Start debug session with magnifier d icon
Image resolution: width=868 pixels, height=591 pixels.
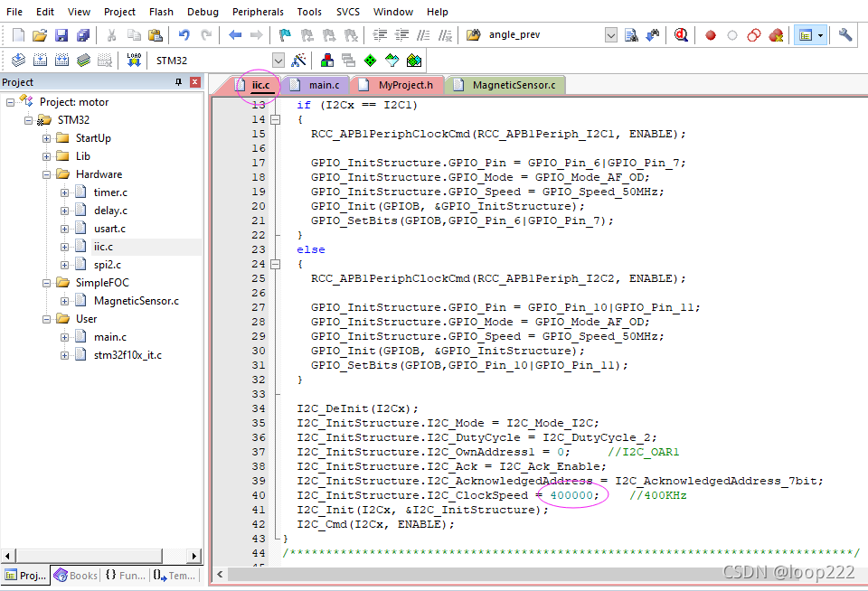click(681, 35)
